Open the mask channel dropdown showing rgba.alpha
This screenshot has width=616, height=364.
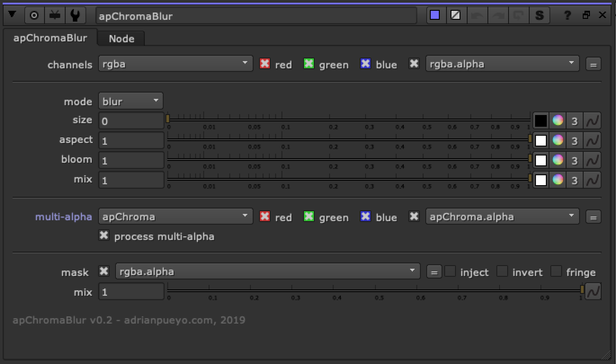[x=268, y=271]
